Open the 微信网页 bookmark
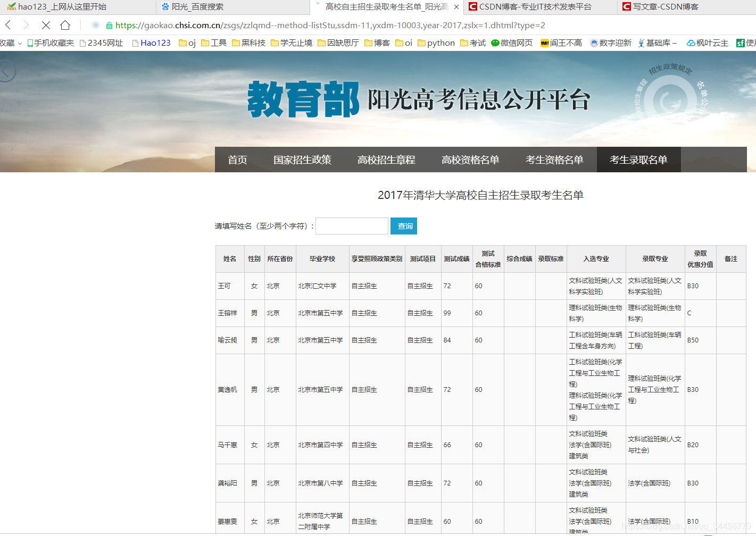Screen dimensions: 756x536 point(512,43)
